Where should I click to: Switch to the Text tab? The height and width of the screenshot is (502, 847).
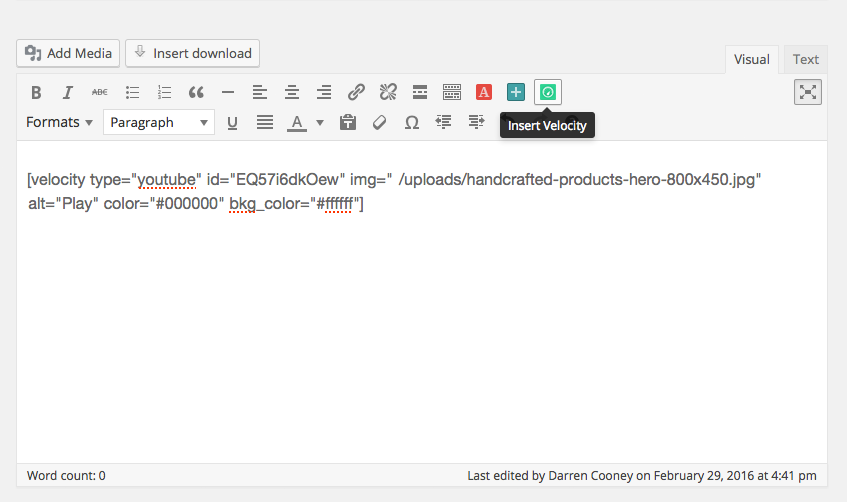[x=805, y=59]
